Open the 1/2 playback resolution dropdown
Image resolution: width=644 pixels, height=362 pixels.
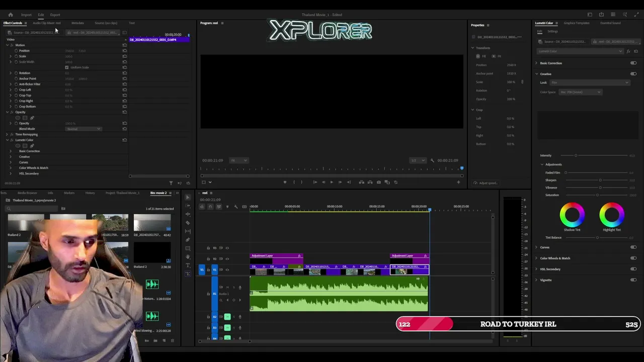[x=418, y=160]
